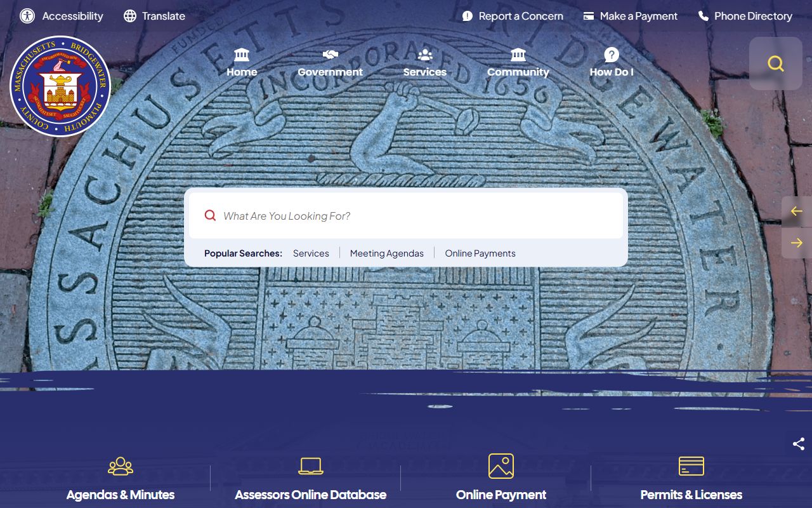Open the search via yellow magnifier button
This screenshot has height=508, width=812.
click(x=776, y=63)
